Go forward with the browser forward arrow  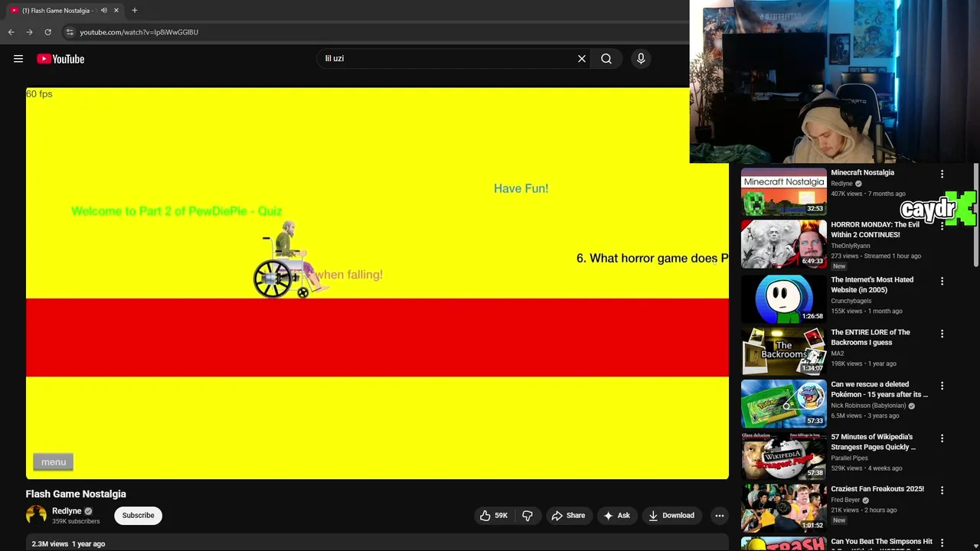click(29, 32)
